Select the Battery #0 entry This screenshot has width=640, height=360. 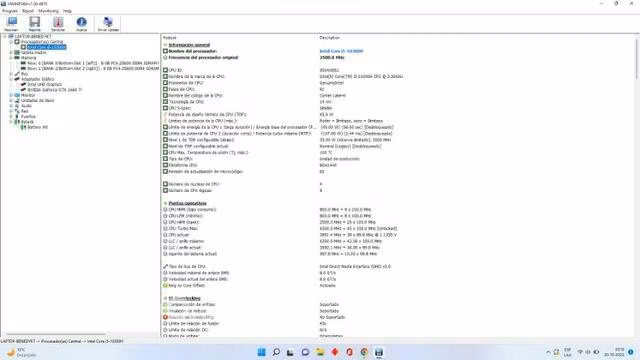pyautogui.click(x=38, y=127)
